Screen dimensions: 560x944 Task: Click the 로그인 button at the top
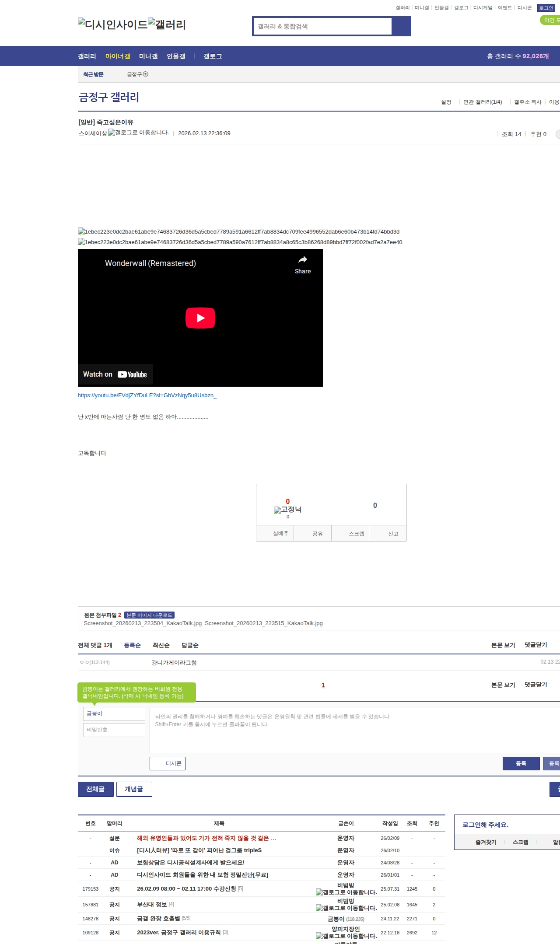546,8
